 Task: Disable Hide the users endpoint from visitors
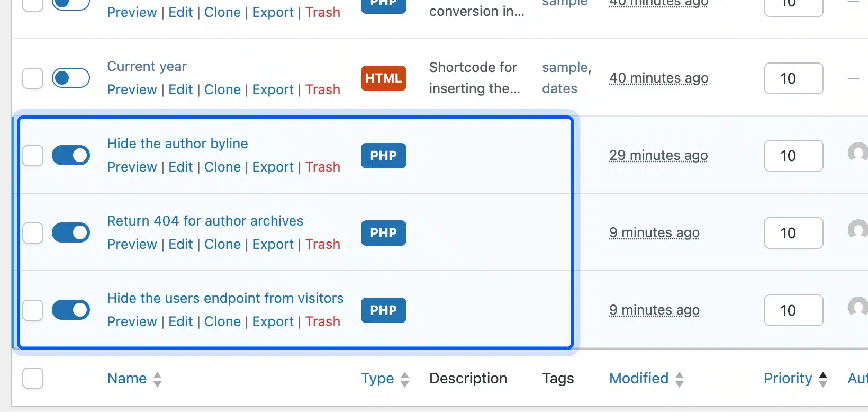click(71, 310)
